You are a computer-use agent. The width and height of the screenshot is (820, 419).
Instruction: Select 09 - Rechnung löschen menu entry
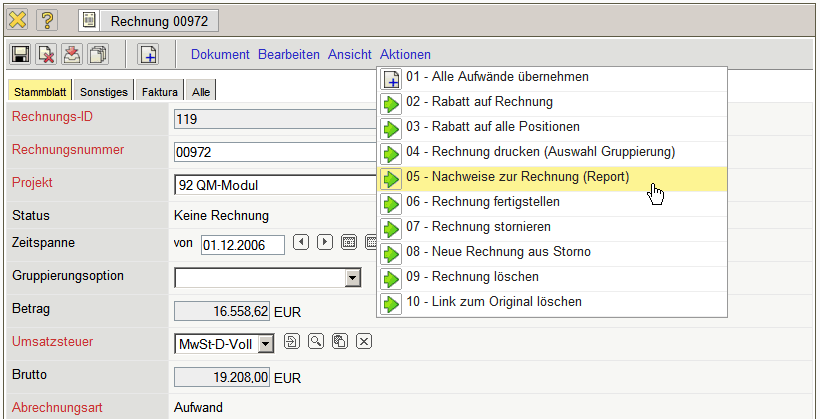click(x=472, y=276)
